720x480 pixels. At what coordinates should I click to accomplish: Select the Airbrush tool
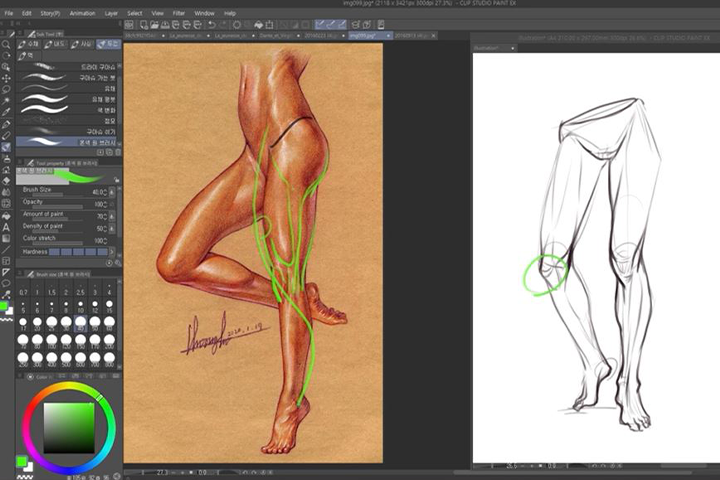coord(6,158)
